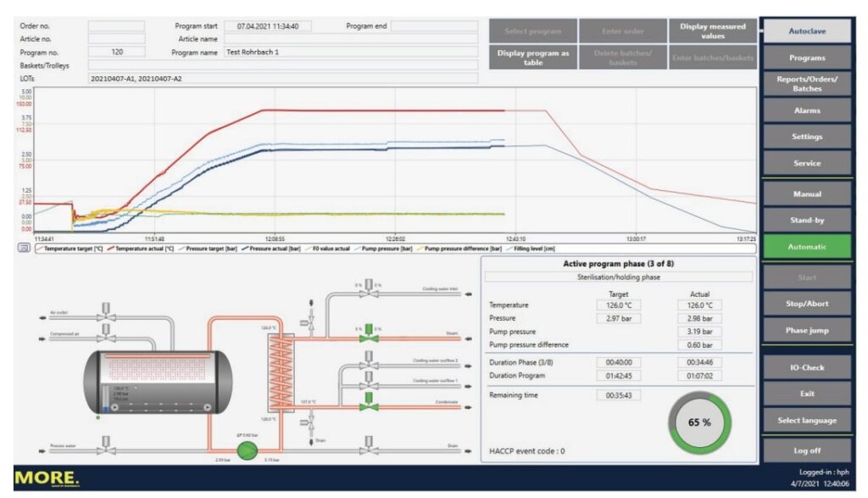Image resolution: width=868 pixels, height=498 pixels.
Task: Click the circulation pump icon
Action: [247, 449]
